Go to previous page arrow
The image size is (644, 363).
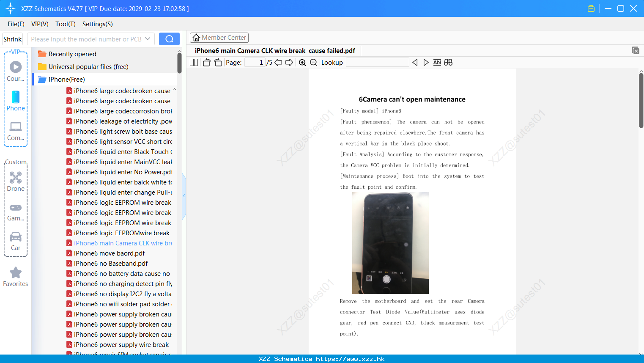click(278, 63)
